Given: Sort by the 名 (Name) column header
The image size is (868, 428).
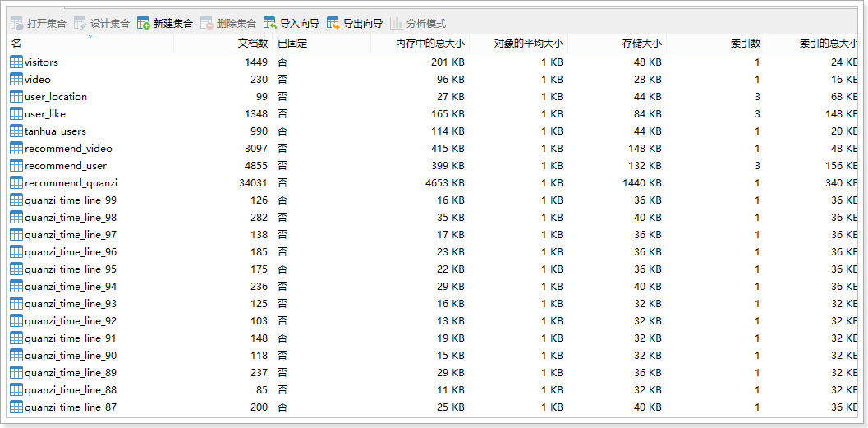Looking at the screenshot, I should pyautogui.click(x=91, y=44).
